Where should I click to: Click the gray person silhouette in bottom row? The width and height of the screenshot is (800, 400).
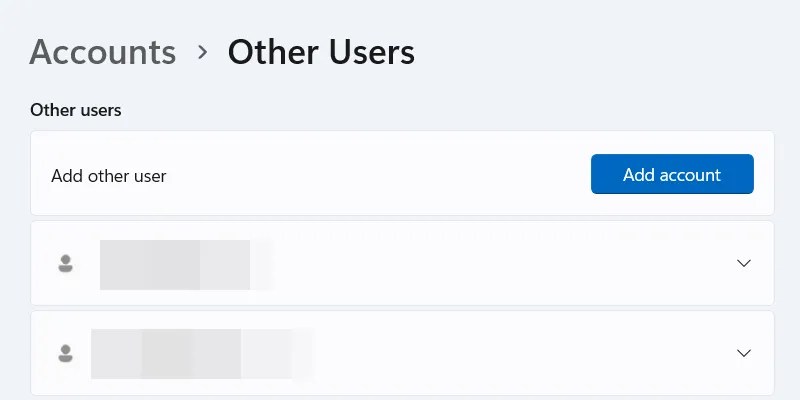(65, 354)
